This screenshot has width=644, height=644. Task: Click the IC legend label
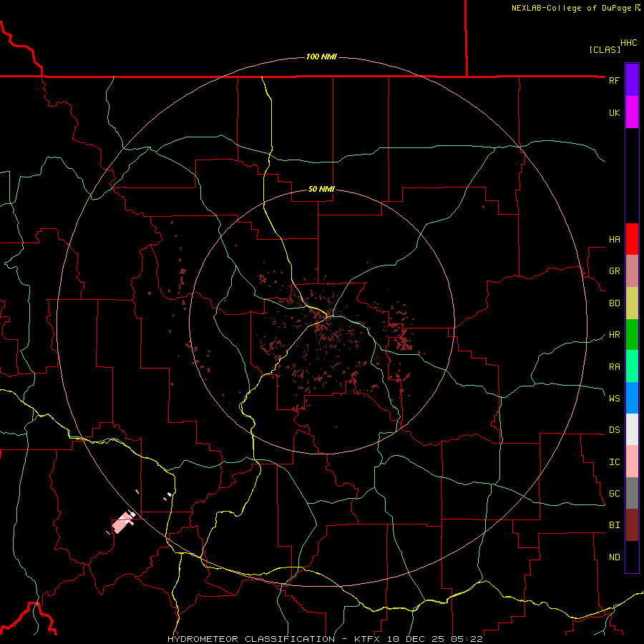point(614,462)
